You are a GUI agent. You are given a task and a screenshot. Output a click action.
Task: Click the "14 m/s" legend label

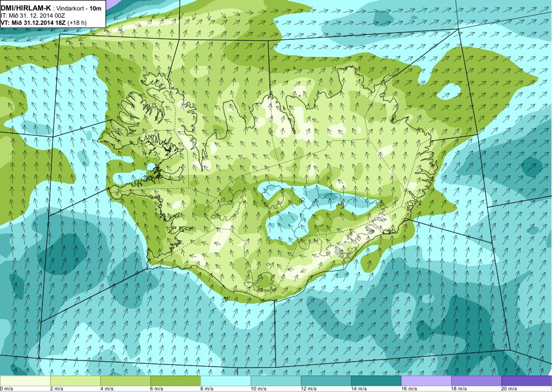(x=359, y=389)
